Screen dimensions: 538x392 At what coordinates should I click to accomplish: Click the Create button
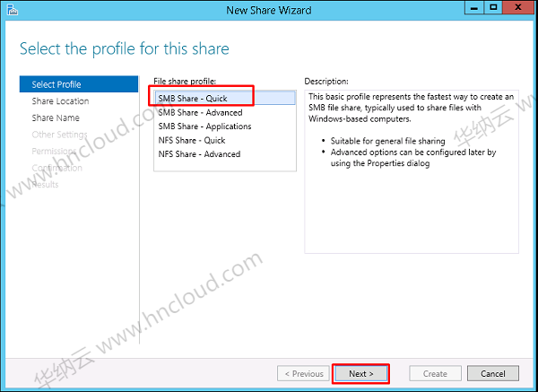435,373
